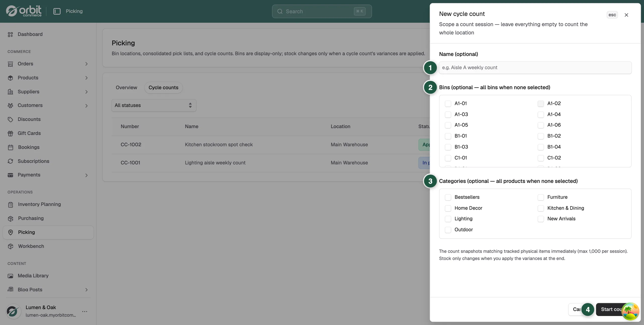Click the Workbench package icon
644x325 pixels.
click(10, 246)
